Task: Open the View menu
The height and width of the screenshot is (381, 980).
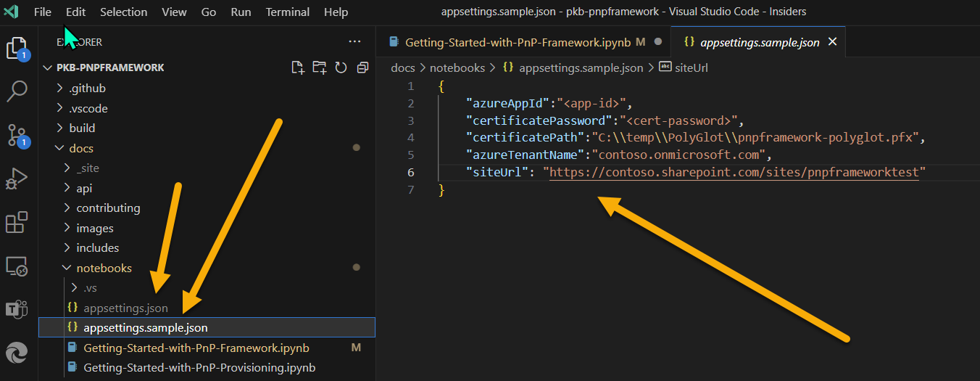Action: click(x=174, y=12)
